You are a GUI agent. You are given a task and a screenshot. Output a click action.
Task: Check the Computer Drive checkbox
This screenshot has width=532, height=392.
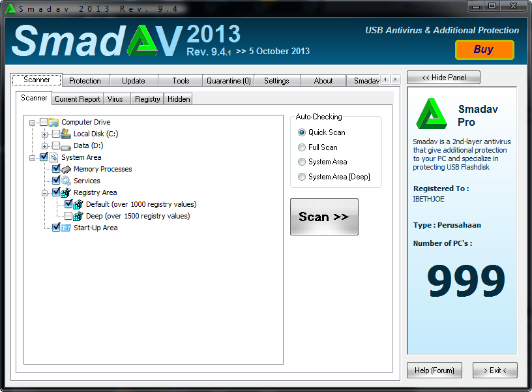pyautogui.click(x=44, y=122)
